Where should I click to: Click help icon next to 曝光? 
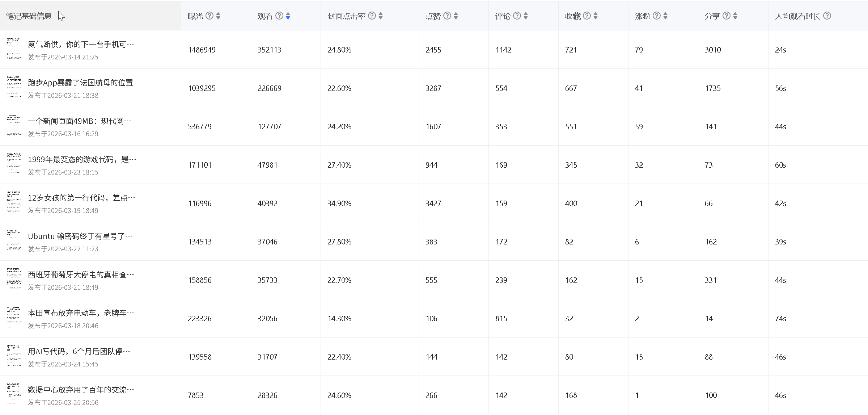[x=209, y=16]
